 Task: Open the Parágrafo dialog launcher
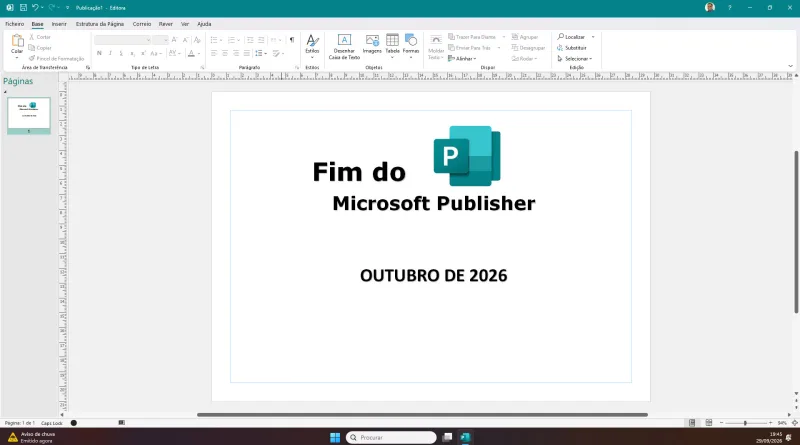point(297,67)
